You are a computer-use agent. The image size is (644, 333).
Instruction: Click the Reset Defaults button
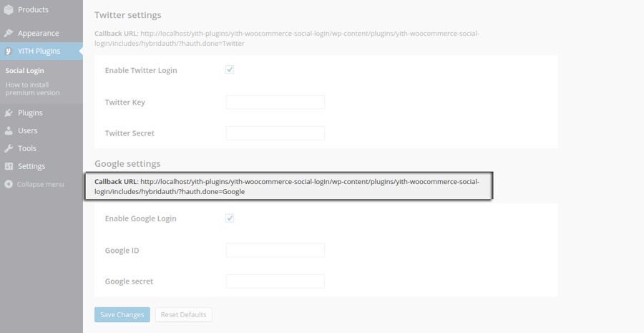(184, 314)
